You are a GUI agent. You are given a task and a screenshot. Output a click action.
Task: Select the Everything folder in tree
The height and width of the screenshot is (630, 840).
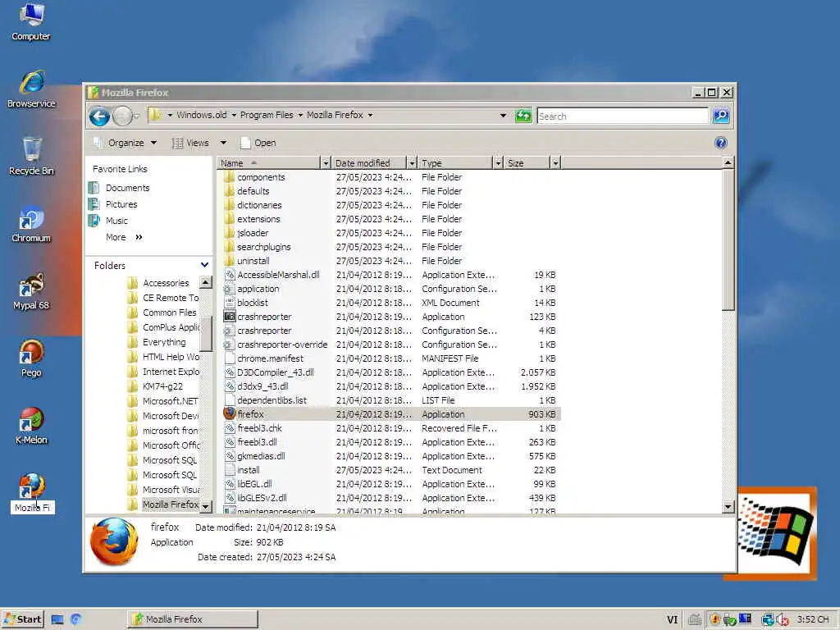click(164, 342)
